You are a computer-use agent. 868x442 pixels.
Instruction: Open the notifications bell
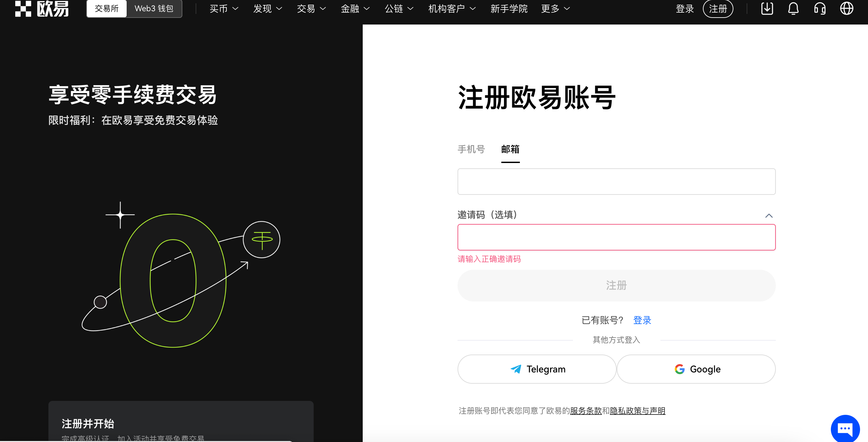pos(793,9)
